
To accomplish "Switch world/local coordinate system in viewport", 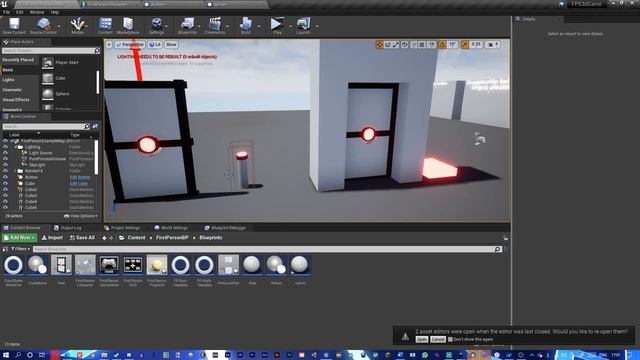I will click(x=405, y=44).
